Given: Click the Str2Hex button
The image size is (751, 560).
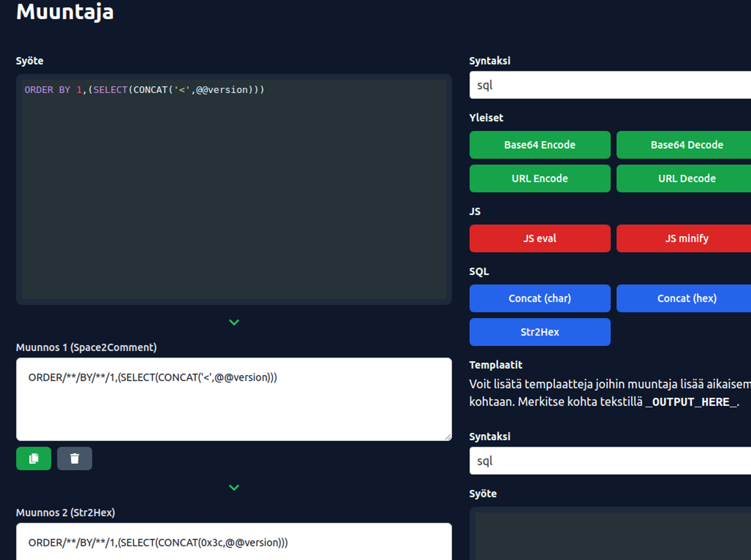Looking at the screenshot, I should 539,332.
